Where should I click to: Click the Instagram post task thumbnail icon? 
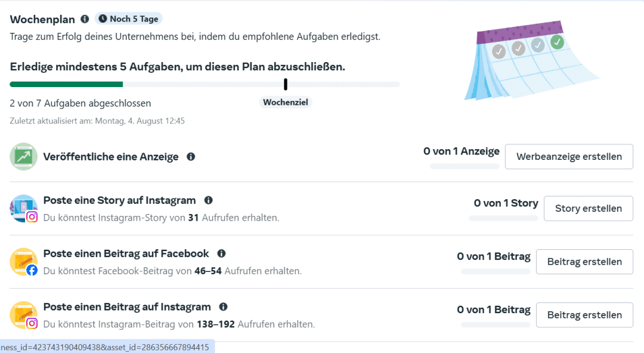[24, 315]
